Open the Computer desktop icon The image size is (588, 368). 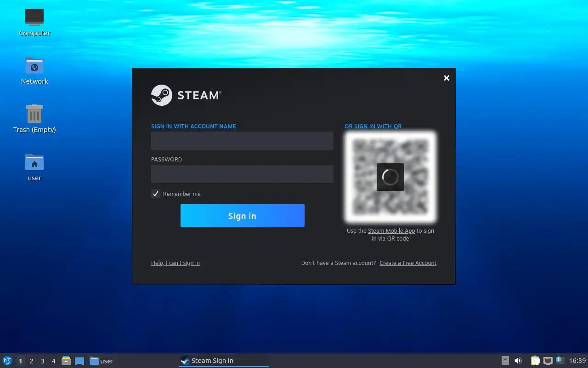[x=34, y=22]
